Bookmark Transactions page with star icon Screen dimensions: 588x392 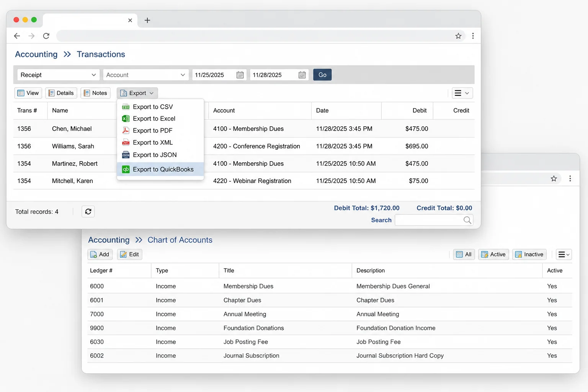[x=458, y=36]
